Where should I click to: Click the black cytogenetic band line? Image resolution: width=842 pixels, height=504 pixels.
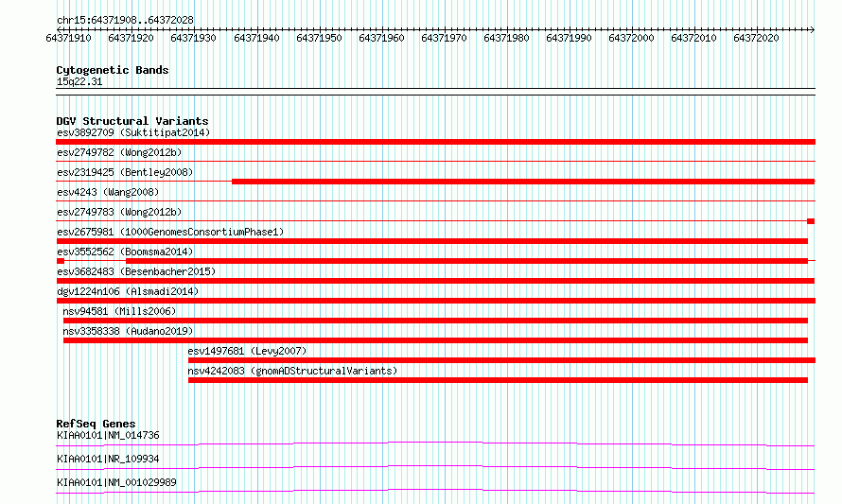[435, 92]
